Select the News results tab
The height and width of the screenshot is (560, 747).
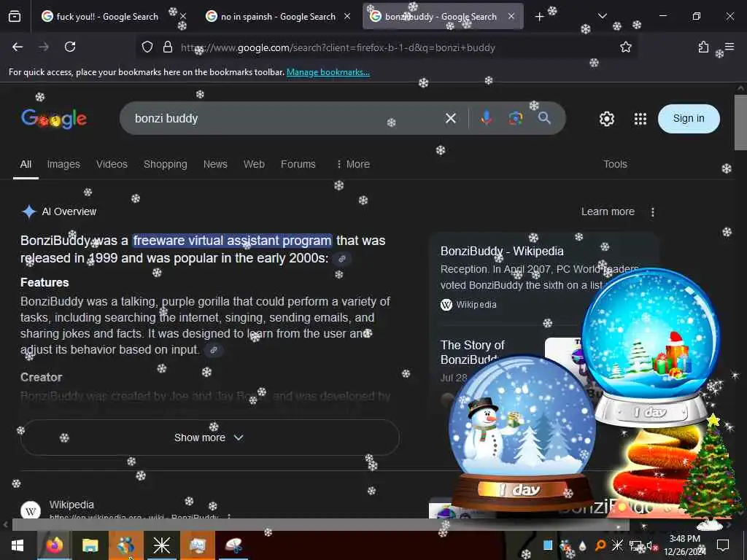[x=215, y=164]
